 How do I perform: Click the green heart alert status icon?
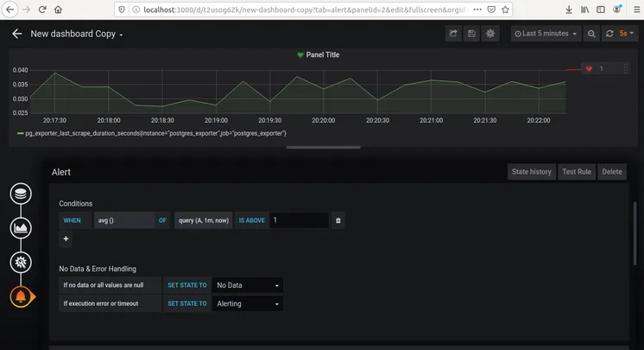(x=300, y=55)
